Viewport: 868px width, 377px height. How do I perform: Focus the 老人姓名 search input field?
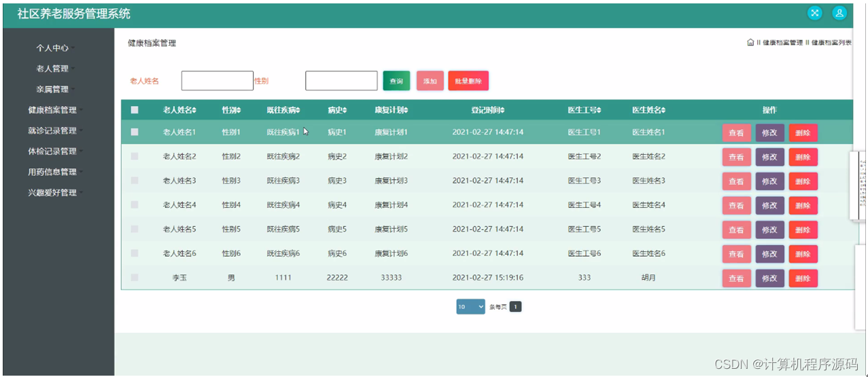(218, 81)
